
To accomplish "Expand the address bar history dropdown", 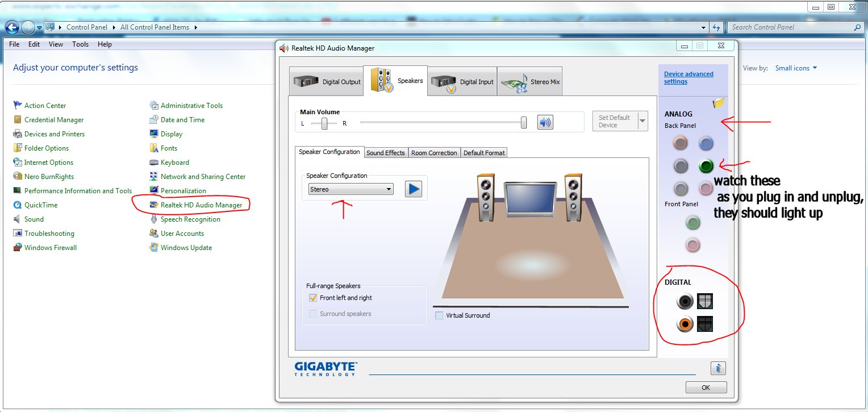I will [704, 27].
